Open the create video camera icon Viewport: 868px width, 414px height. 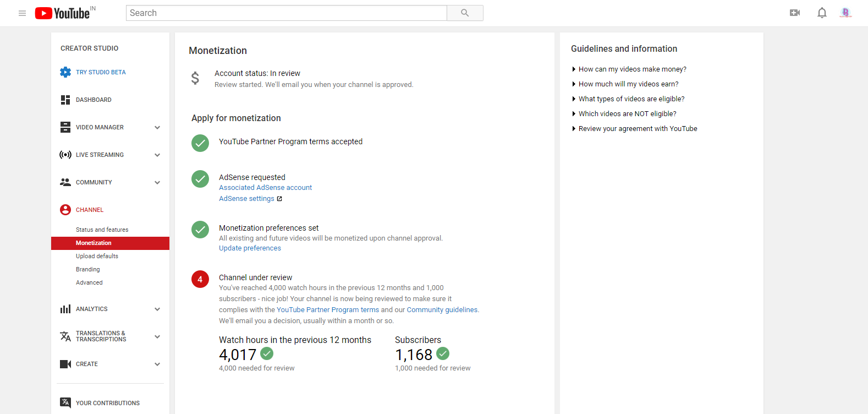pyautogui.click(x=795, y=13)
